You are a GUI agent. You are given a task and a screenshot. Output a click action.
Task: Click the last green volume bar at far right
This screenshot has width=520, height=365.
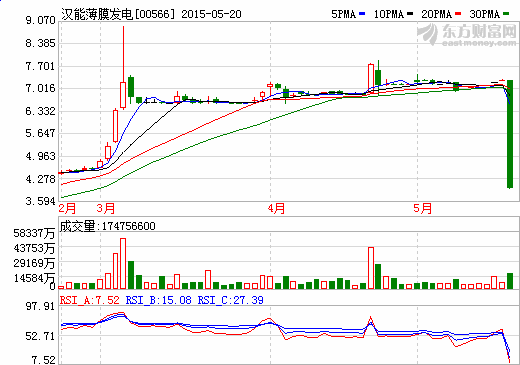pos(510,281)
